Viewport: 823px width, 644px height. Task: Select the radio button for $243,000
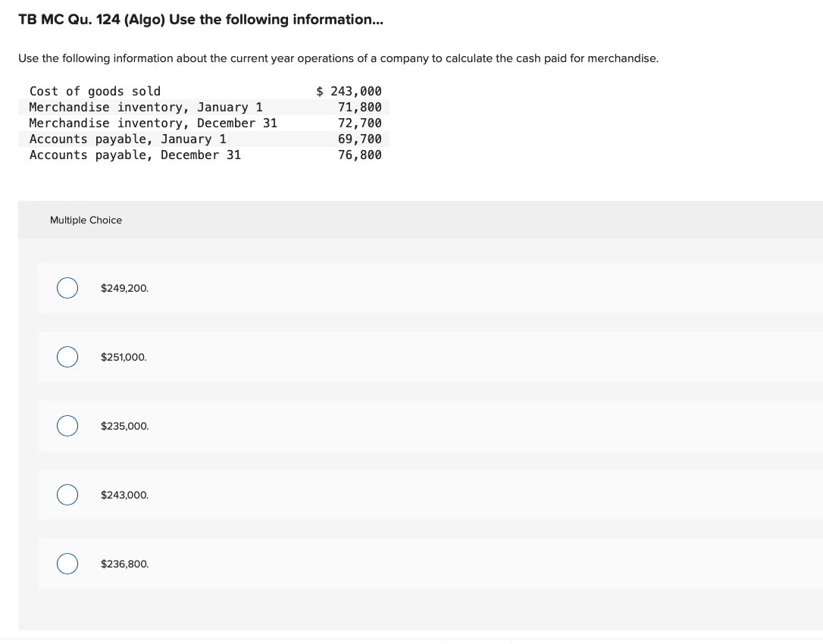(x=67, y=495)
